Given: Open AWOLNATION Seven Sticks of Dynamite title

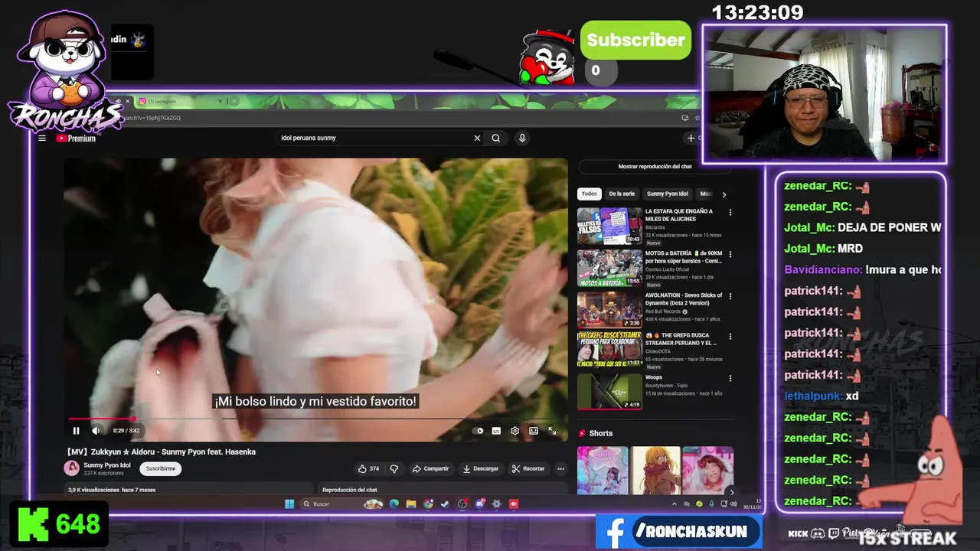Looking at the screenshot, I should 684,299.
